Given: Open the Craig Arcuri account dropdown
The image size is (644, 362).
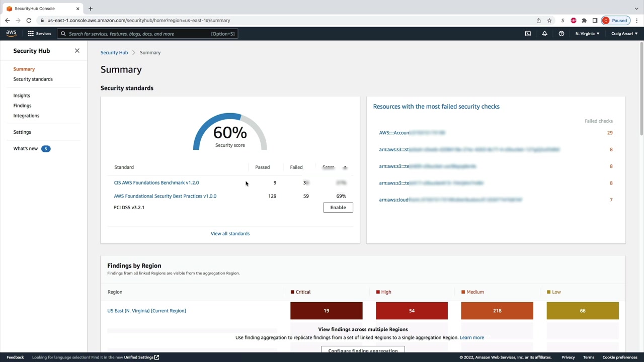Looking at the screenshot, I should click(x=624, y=34).
